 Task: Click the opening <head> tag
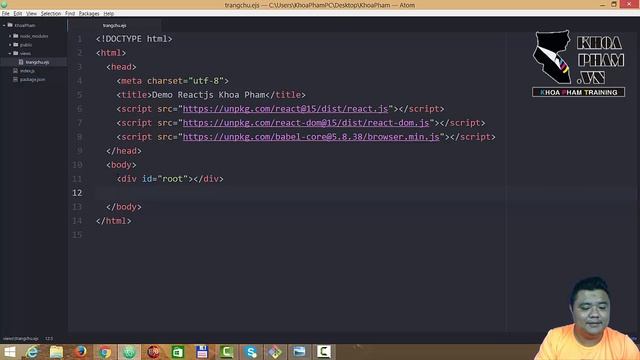click(x=121, y=67)
